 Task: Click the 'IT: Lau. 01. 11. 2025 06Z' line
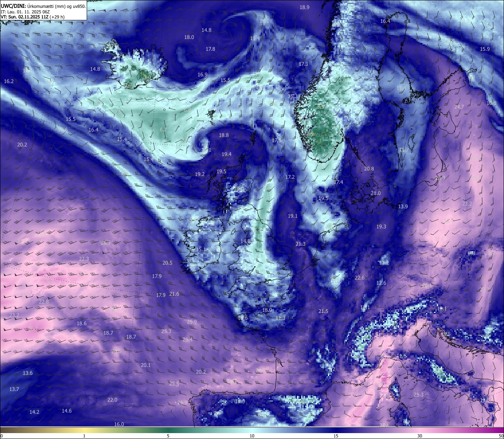(x=25, y=12)
